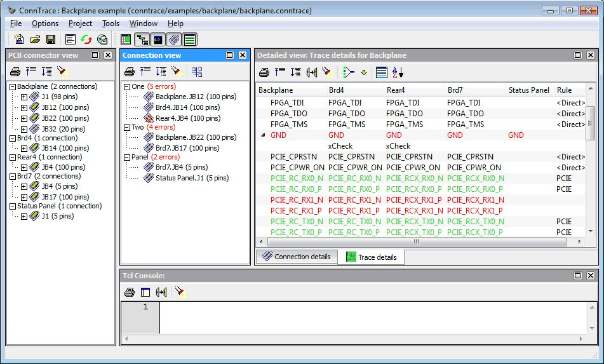Collapse the GND row in trace details
604x364 pixels.
pyautogui.click(x=264, y=135)
